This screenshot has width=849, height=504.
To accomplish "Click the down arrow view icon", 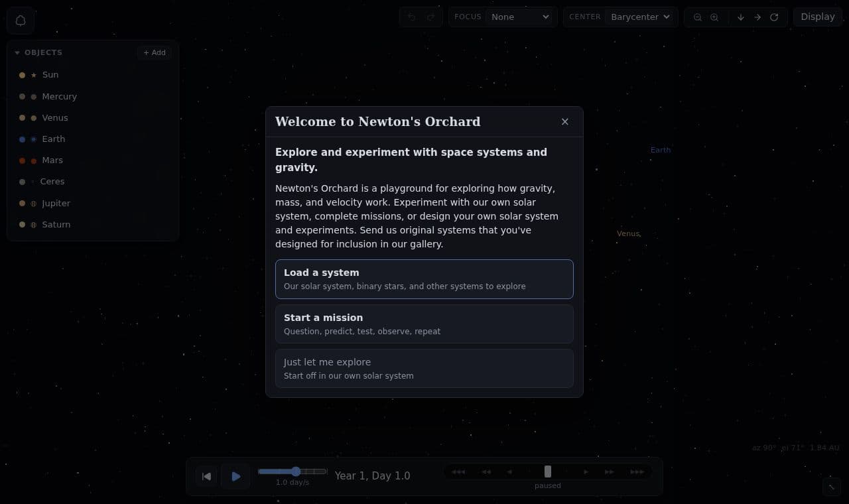I will click(741, 17).
